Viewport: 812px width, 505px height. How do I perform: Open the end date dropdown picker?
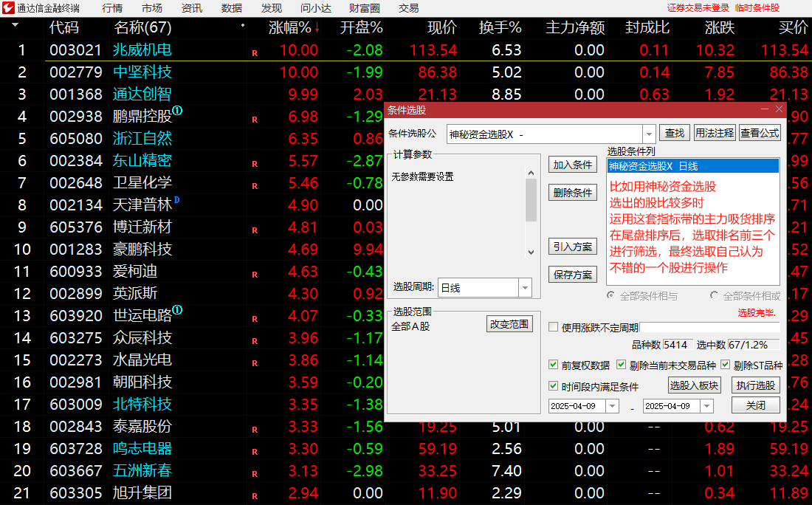pyautogui.click(x=707, y=406)
